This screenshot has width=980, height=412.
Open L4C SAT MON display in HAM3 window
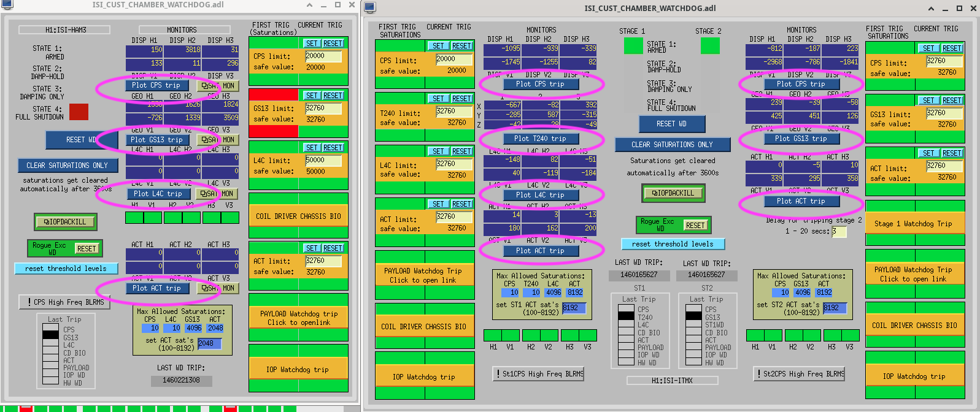coord(218,194)
